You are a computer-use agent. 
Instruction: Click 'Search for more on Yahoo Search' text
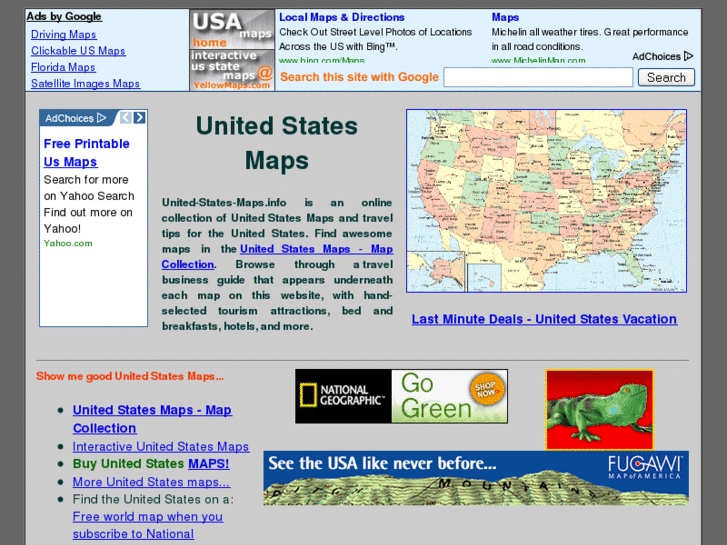(x=89, y=188)
